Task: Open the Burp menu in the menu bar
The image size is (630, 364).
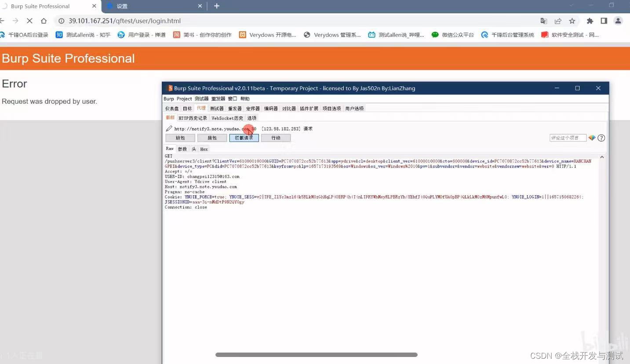Action: click(x=169, y=99)
